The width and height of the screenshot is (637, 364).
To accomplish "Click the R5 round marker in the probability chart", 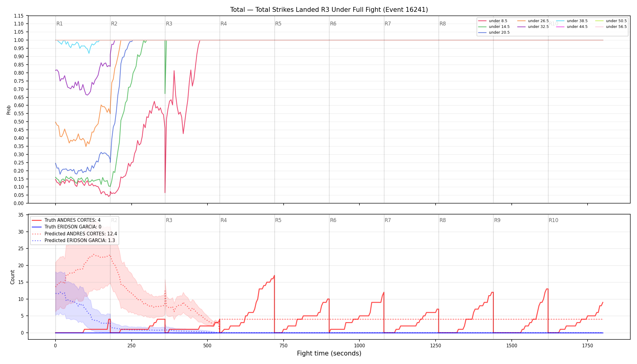I will pyautogui.click(x=278, y=24).
